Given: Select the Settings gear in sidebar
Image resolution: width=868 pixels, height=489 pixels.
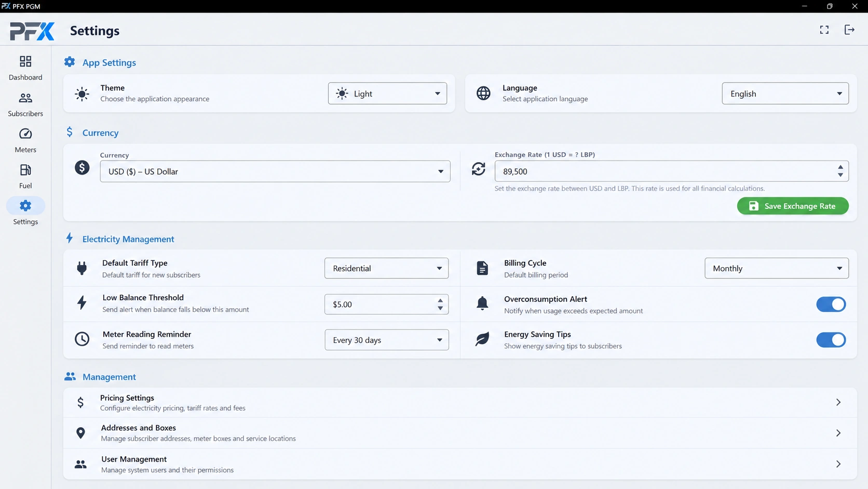Looking at the screenshot, I should click(x=25, y=206).
